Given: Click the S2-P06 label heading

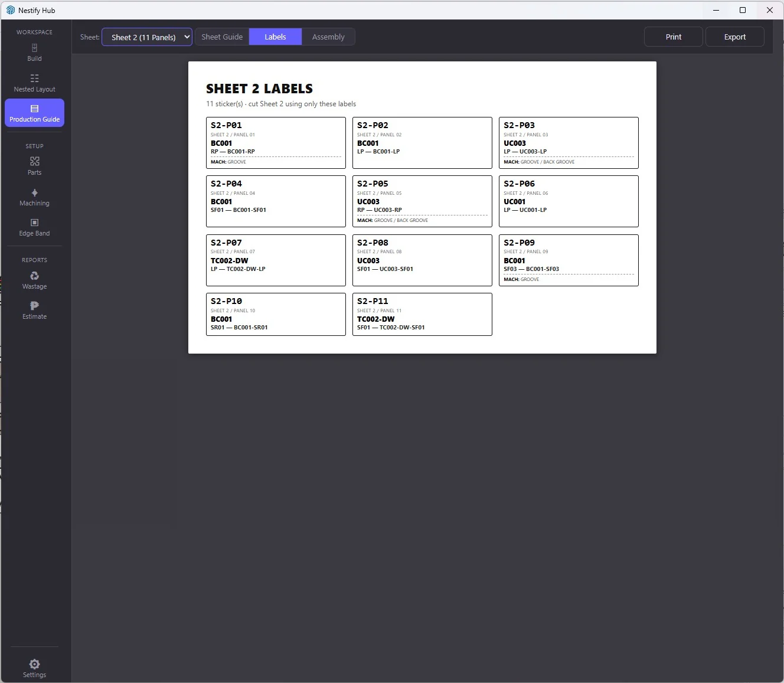Looking at the screenshot, I should pyautogui.click(x=519, y=184).
